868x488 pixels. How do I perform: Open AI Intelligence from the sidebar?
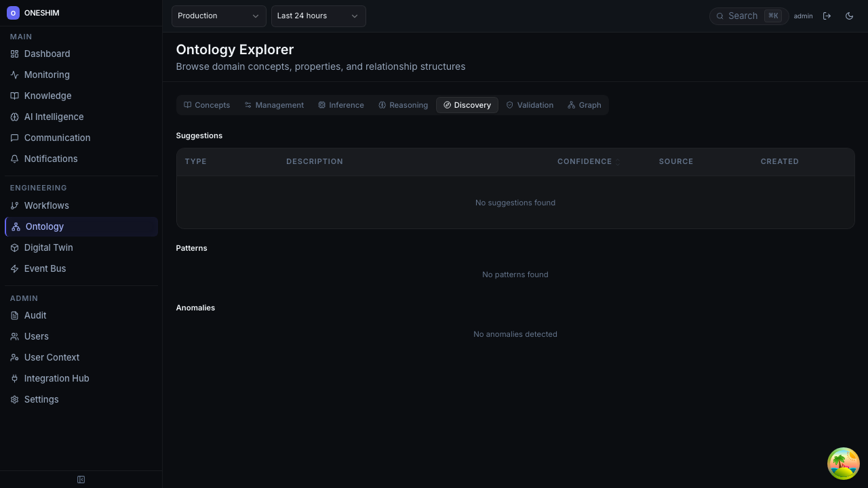pos(54,117)
